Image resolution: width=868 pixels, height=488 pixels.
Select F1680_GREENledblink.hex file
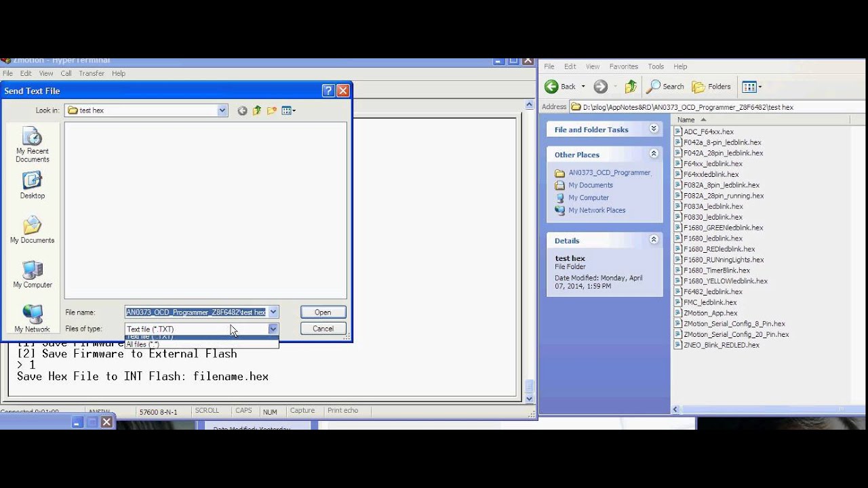(723, 228)
